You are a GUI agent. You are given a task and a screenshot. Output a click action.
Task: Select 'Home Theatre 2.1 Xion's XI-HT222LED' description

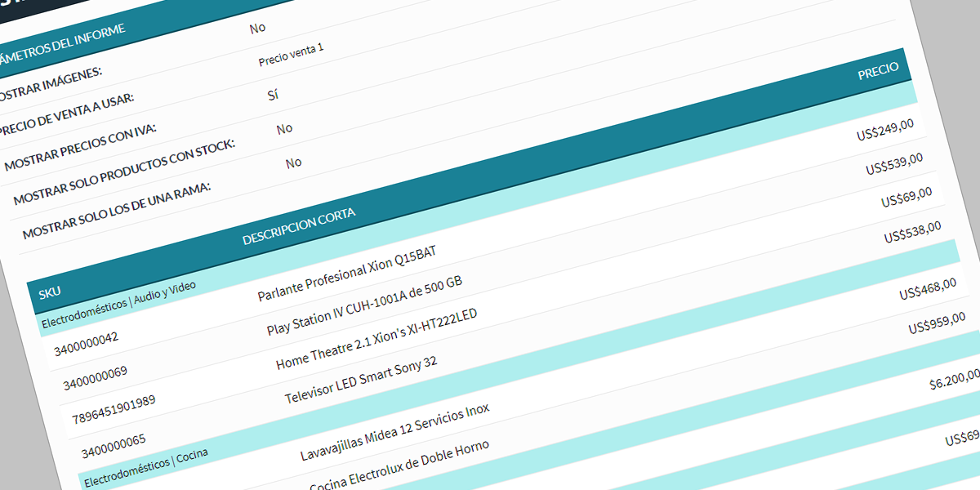[376, 339]
